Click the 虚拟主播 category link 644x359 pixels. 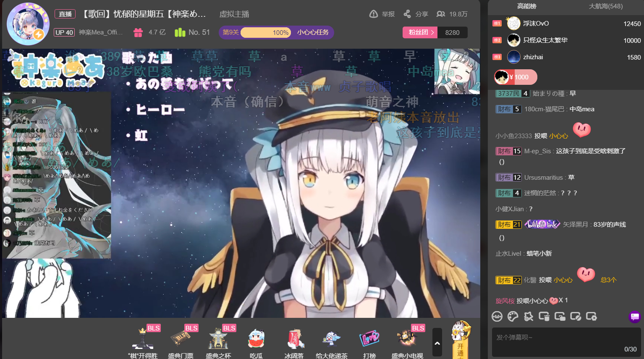[x=234, y=14]
